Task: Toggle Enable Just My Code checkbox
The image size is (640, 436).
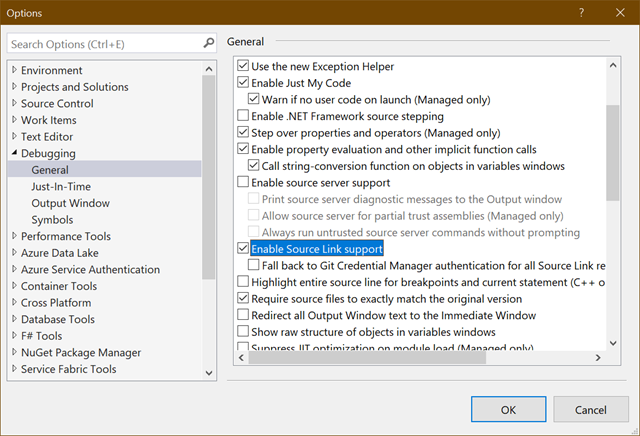Action: point(243,82)
